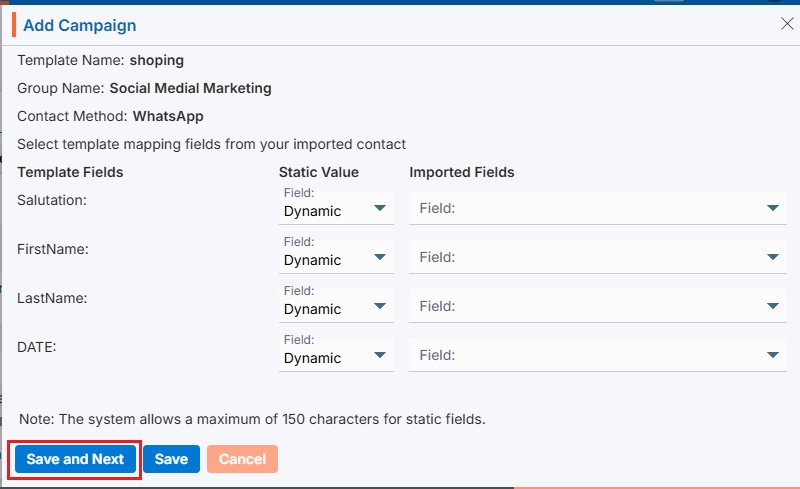Cancel the Add Campaign dialog
This screenshot has width=800, height=489.
242,459
